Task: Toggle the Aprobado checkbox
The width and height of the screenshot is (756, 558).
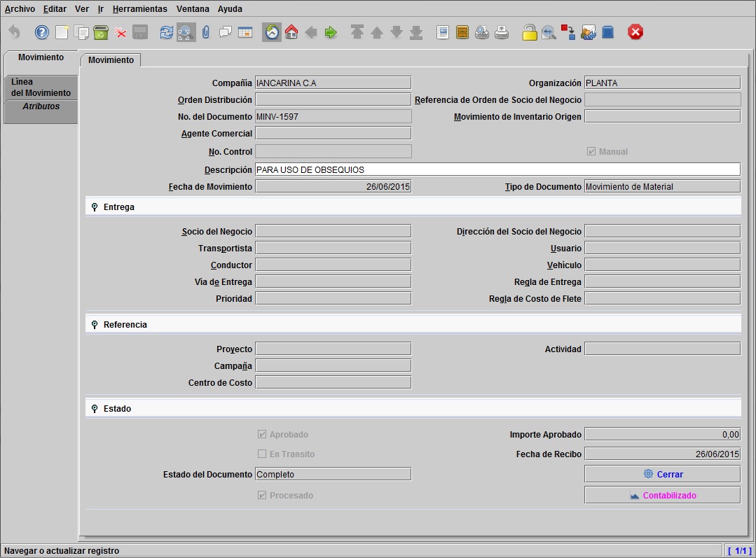Action: point(262,434)
